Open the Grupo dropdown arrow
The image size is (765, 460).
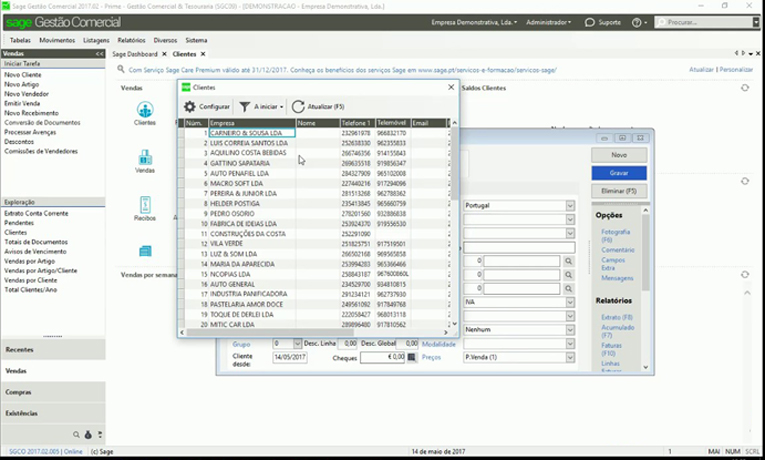coord(297,344)
